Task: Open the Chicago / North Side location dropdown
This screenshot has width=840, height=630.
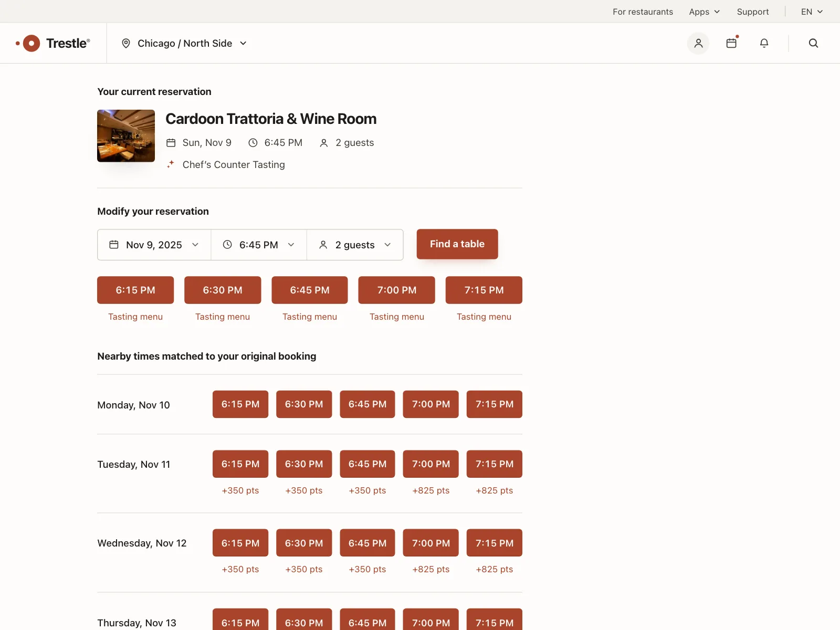Action: [x=184, y=43]
